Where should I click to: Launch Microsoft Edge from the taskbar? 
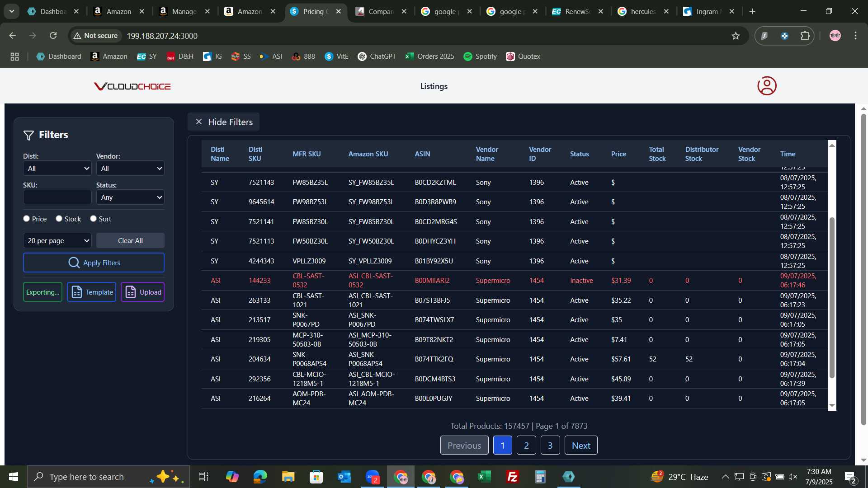click(260, 477)
